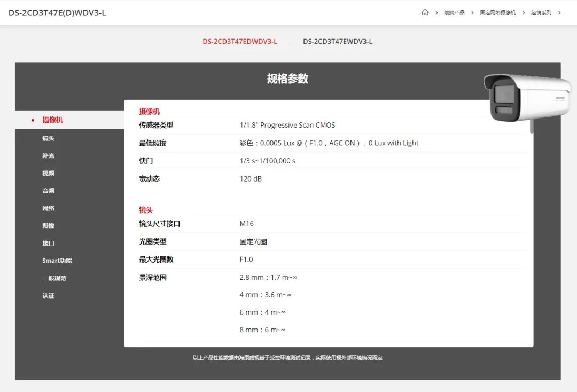Image resolution: width=577 pixels, height=392 pixels.
Task: Select 接口 sidebar item
Action: pyautogui.click(x=48, y=243)
